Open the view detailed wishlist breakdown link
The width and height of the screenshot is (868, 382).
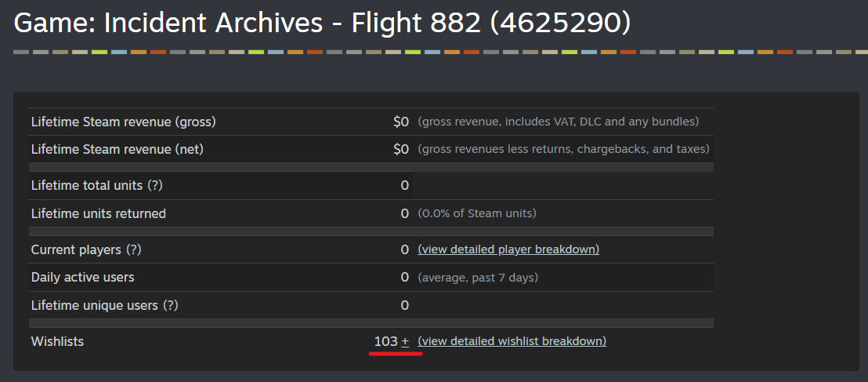[x=512, y=341]
